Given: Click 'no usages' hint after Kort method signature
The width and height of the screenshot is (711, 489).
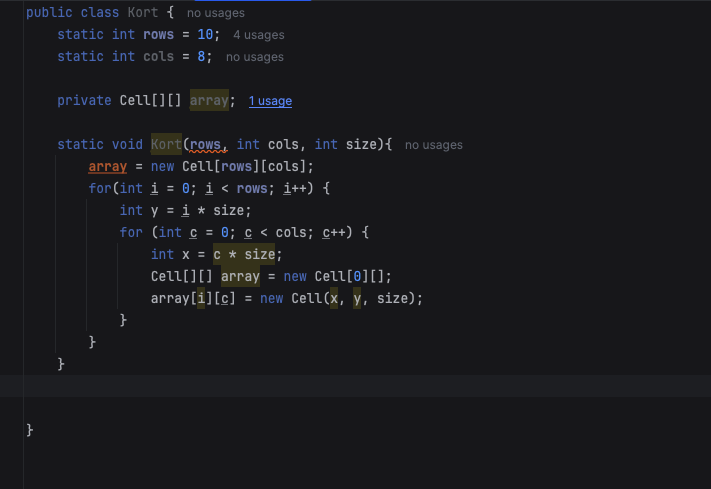Looking at the screenshot, I should [434, 145].
